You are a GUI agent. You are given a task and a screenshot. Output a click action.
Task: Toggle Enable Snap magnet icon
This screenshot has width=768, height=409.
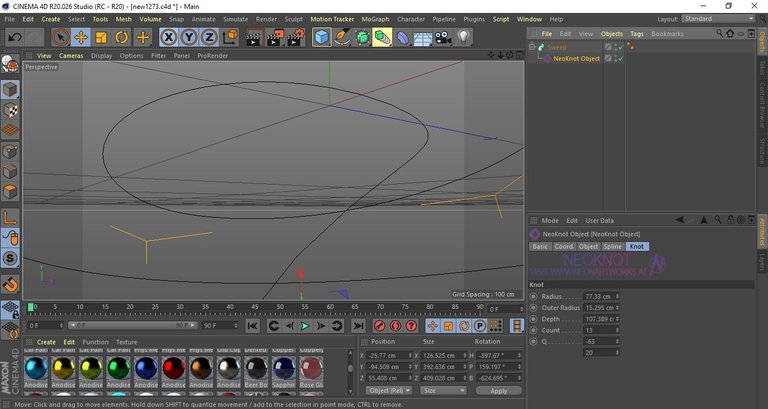pos(10,284)
